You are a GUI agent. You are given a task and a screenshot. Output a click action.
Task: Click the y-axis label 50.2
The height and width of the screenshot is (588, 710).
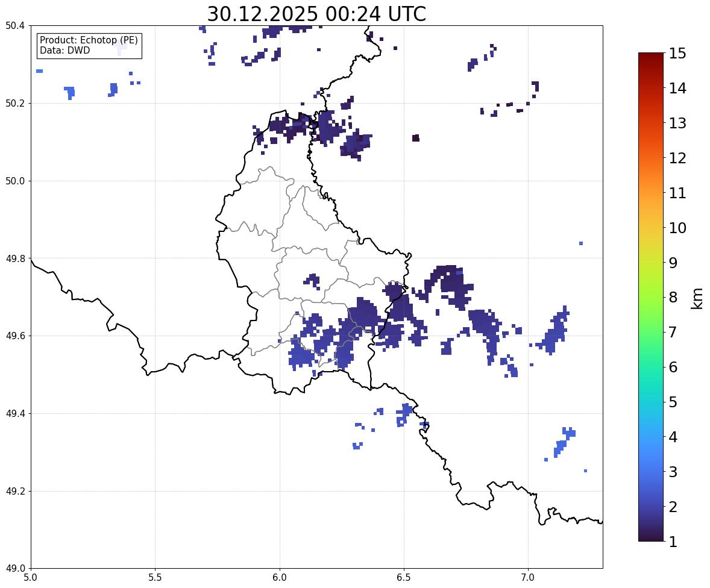tap(15, 103)
